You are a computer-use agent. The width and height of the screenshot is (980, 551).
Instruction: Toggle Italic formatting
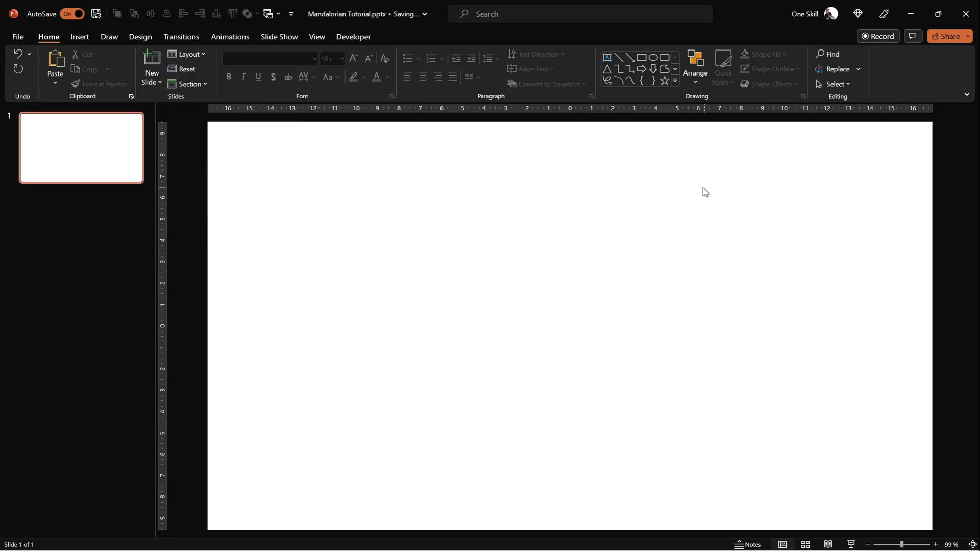tap(243, 77)
